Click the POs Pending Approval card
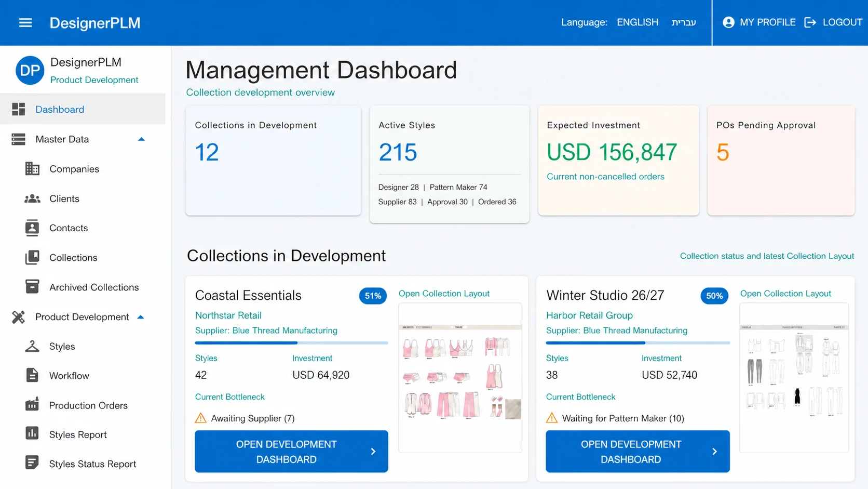Image resolution: width=868 pixels, height=489 pixels. click(x=781, y=161)
